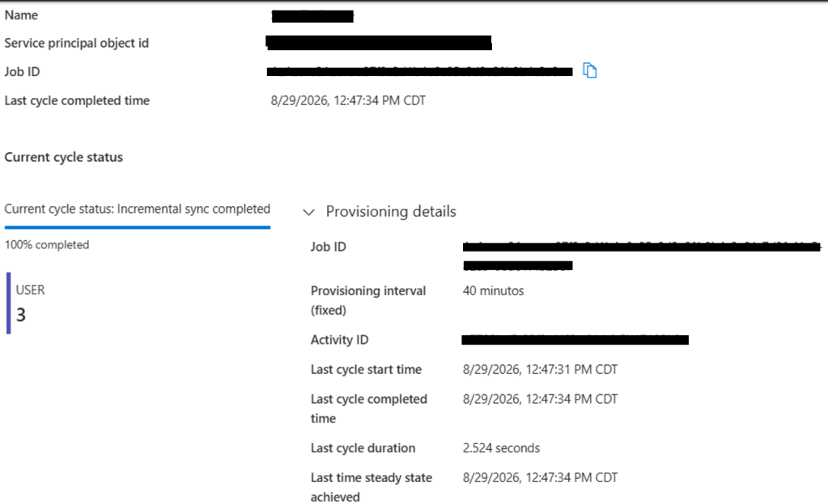Click the redacted Name value
The height and width of the screenshot is (504, 828).
312,16
